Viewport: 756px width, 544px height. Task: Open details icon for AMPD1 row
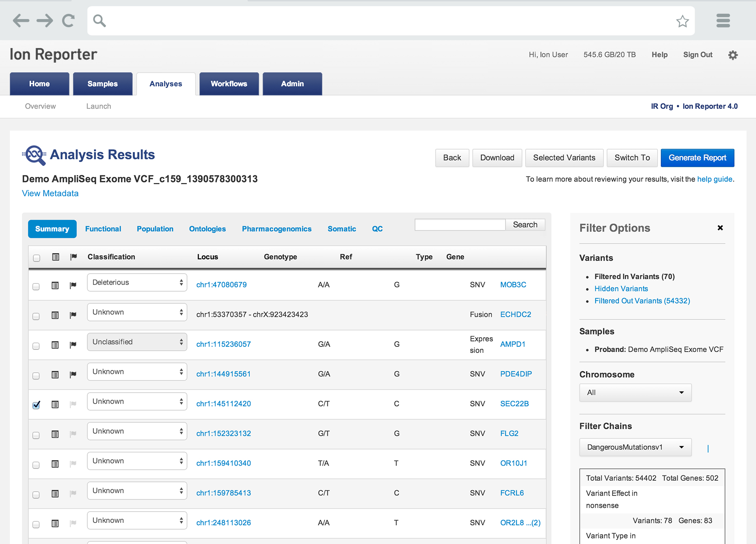55,345
